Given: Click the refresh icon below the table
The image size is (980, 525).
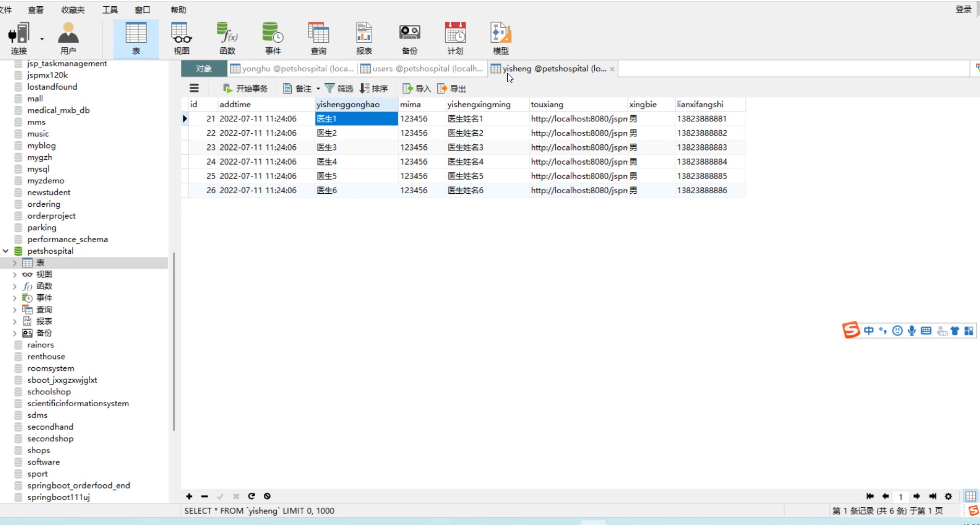Looking at the screenshot, I should [251, 496].
